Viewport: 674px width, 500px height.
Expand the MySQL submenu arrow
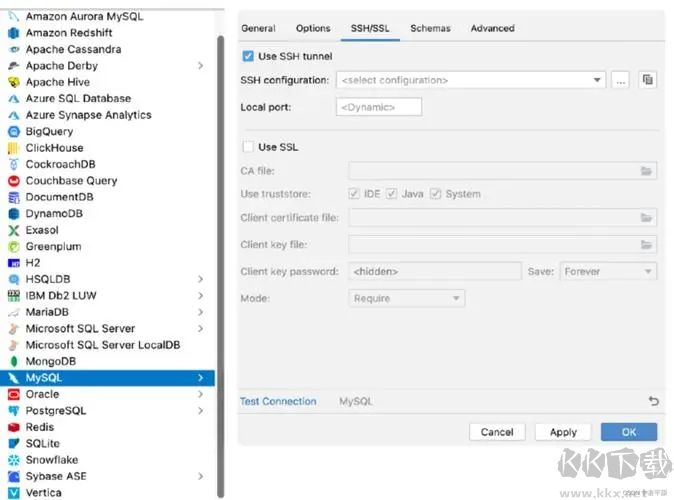point(200,378)
